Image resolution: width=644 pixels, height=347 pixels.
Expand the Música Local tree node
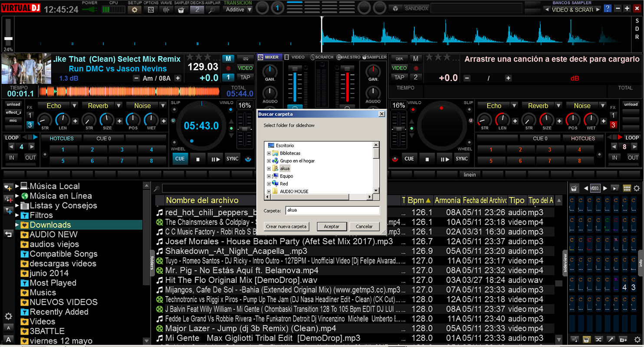pos(17,186)
